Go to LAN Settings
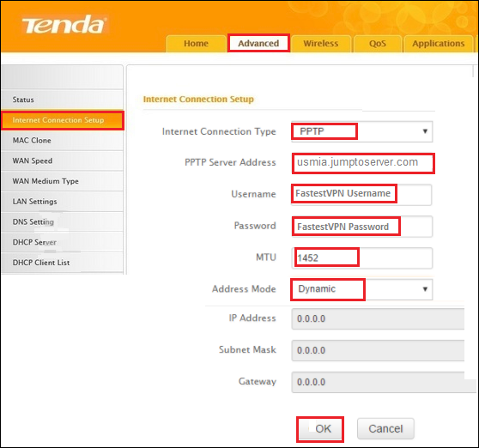Screen dimensions: 479x448 pyautogui.click(x=62, y=202)
